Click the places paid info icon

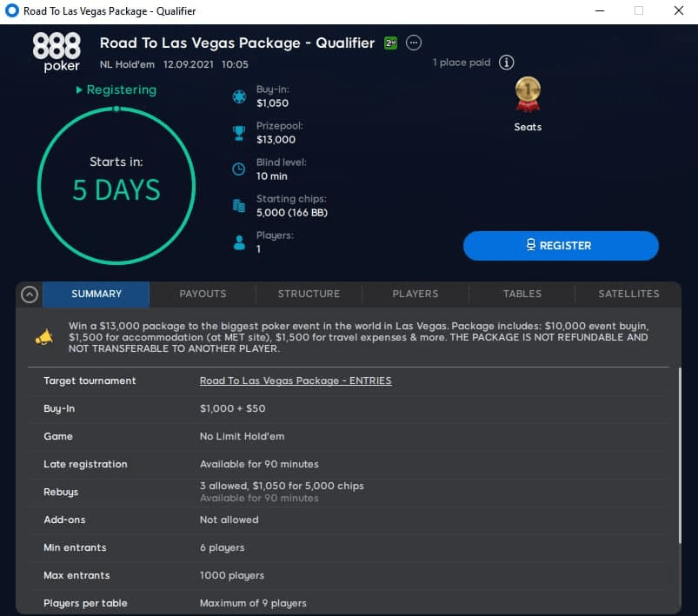tap(506, 63)
